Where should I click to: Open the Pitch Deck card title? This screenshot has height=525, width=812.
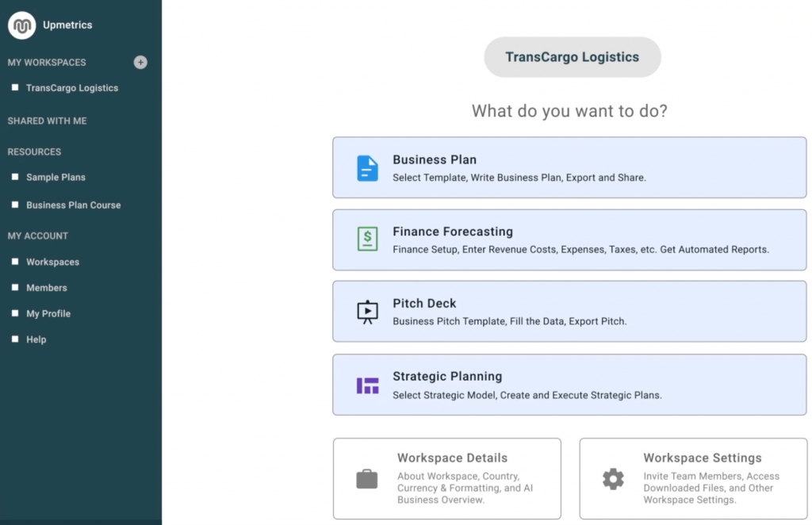click(x=424, y=303)
